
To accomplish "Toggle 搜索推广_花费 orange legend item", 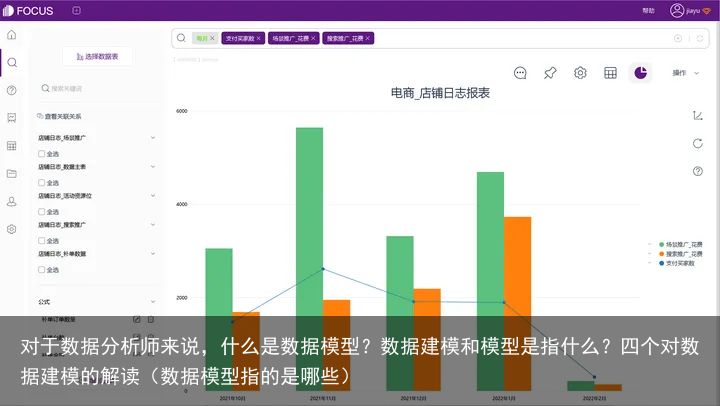I will 681,254.
